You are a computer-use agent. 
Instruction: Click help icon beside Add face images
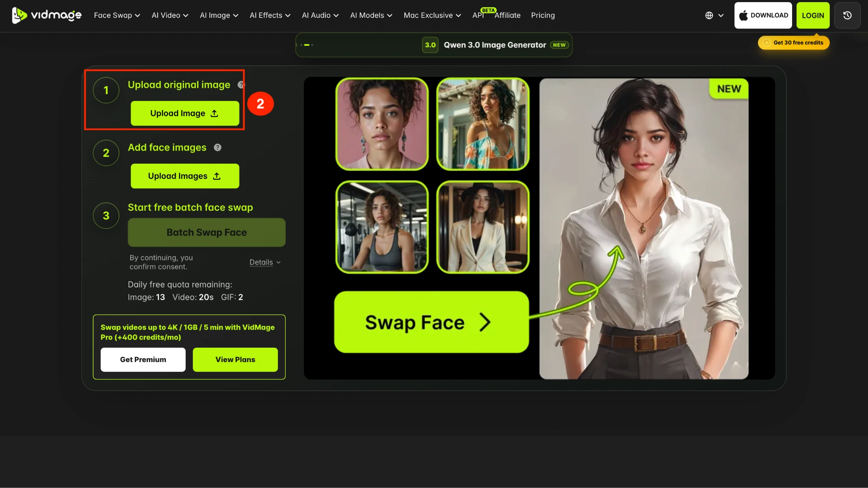[217, 148]
